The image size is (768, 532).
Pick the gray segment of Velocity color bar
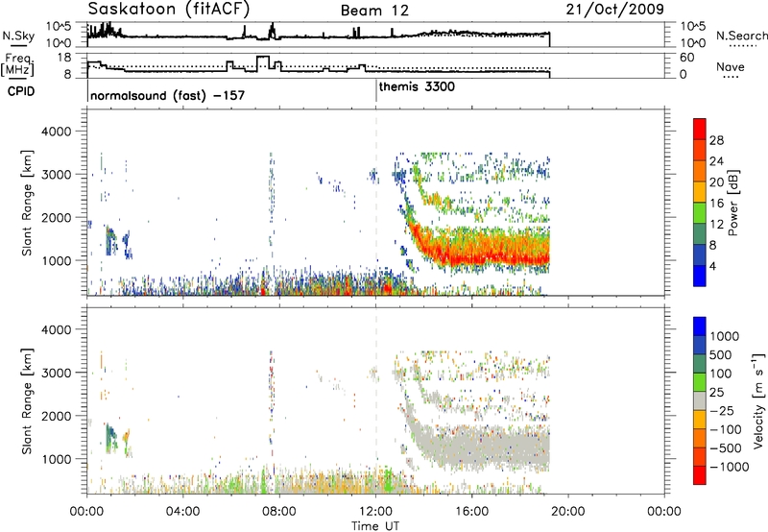[x=700, y=400]
